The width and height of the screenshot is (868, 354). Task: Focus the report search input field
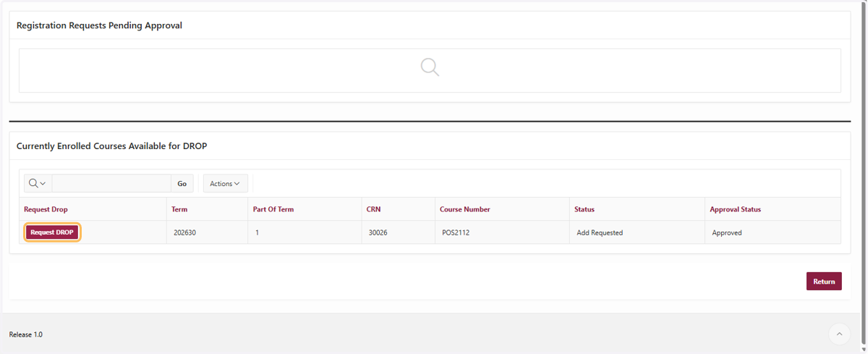point(111,184)
